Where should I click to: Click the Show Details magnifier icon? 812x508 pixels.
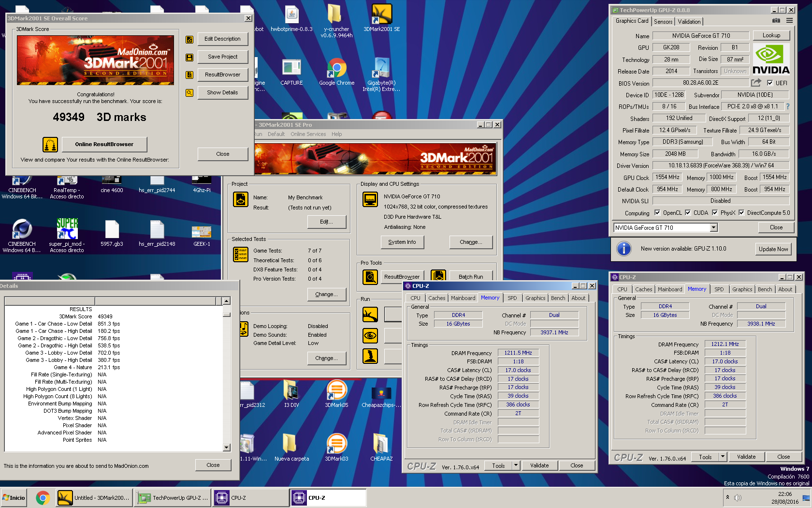pyautogui.click(x=189, y=93)
